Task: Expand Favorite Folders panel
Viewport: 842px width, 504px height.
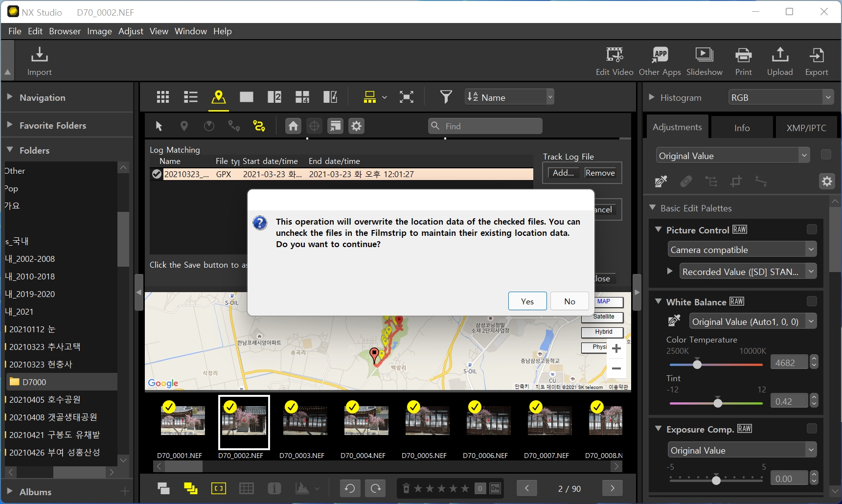Action: click(10, 125)
